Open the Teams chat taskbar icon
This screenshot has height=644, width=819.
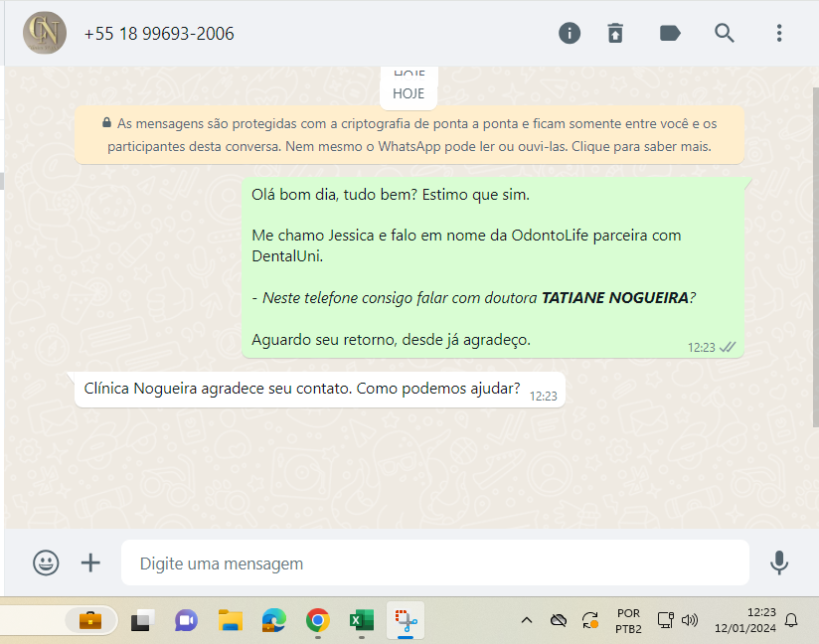point(186,620)
